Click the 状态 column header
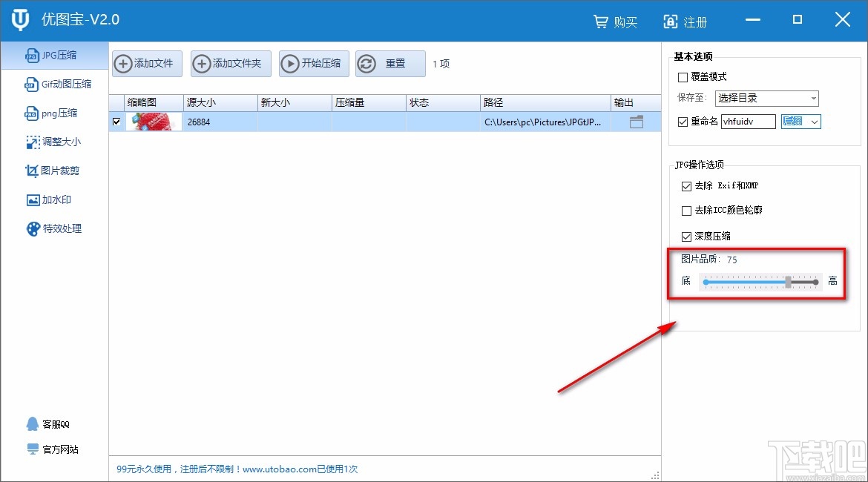Viewport: 868px width, 482px height. tap(443, 103)
